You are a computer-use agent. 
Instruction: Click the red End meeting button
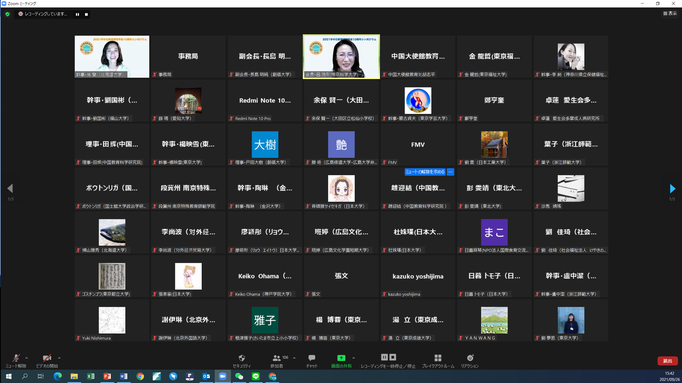667,361
